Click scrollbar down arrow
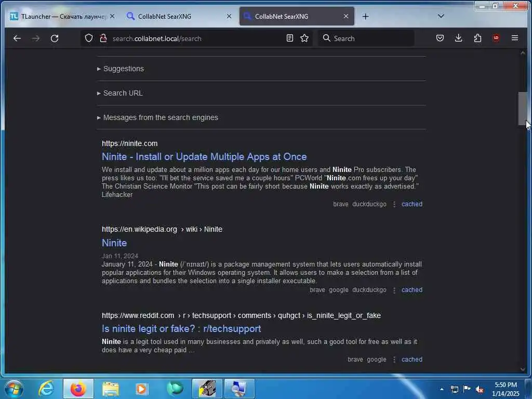This screenshot has width=532, height=399. 523,369
